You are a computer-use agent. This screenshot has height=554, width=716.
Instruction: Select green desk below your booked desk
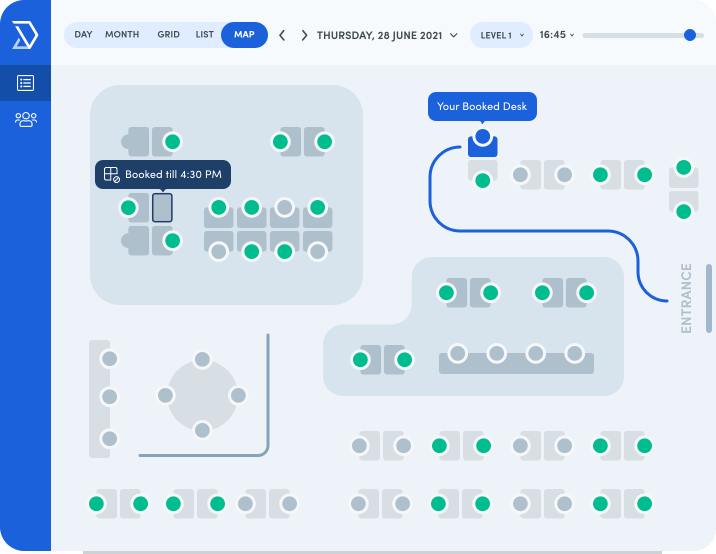[x=483, y=180]
